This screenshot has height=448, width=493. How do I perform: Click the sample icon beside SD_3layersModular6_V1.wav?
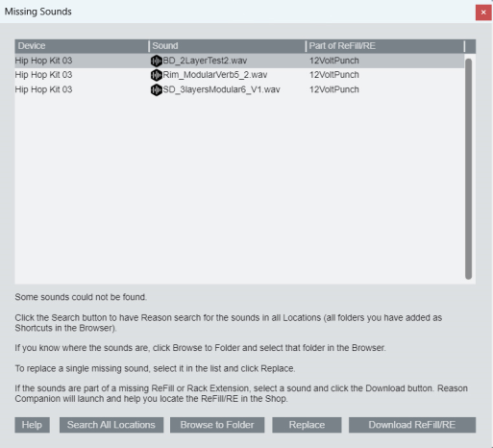tap(157, 89)
